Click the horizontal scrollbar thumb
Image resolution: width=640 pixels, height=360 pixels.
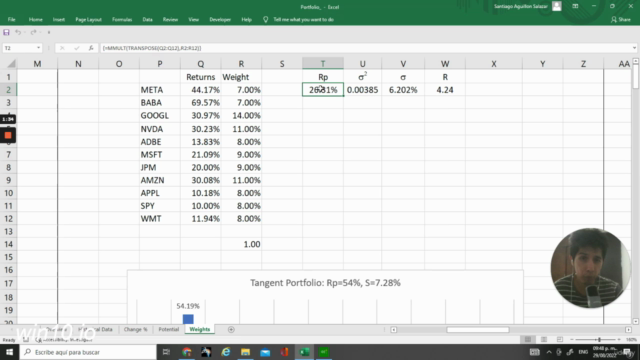pyautogui.click(x=478, y=329)
